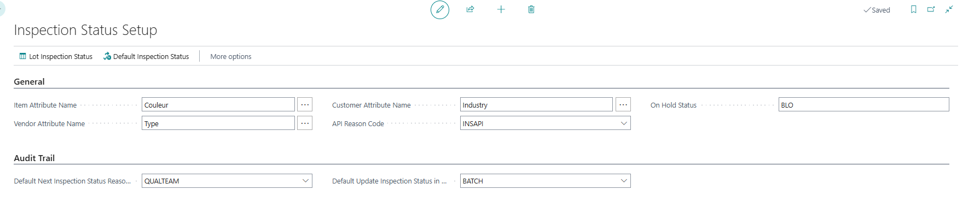This screenshot has width=980, height=219.
Task: Open lookup ellipsis for Vendor Attribute Name
Action: coord(305,123)
